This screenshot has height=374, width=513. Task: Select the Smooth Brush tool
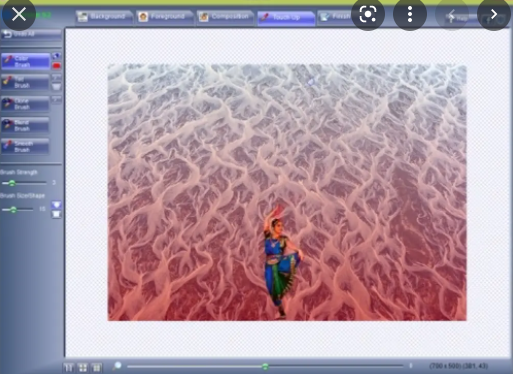point(25,146)
